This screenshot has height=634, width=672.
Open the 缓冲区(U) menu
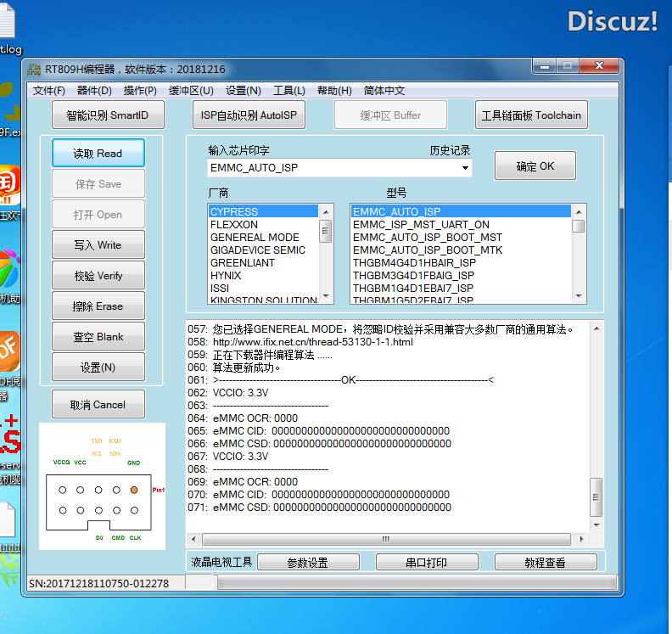click(x=191, y=91)
